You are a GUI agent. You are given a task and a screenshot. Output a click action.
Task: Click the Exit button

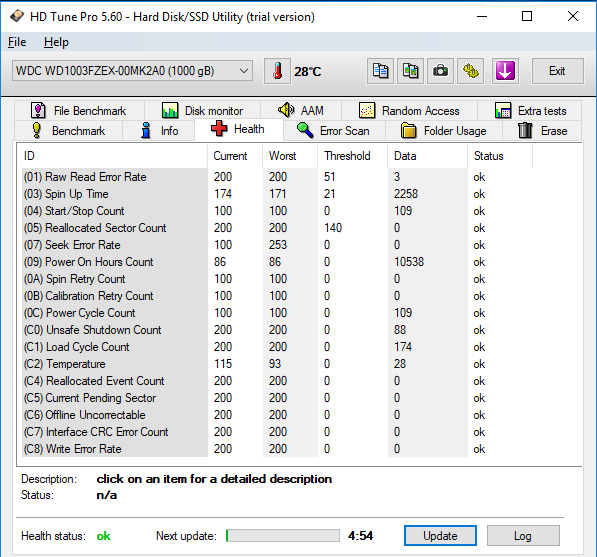coord(557,71)
